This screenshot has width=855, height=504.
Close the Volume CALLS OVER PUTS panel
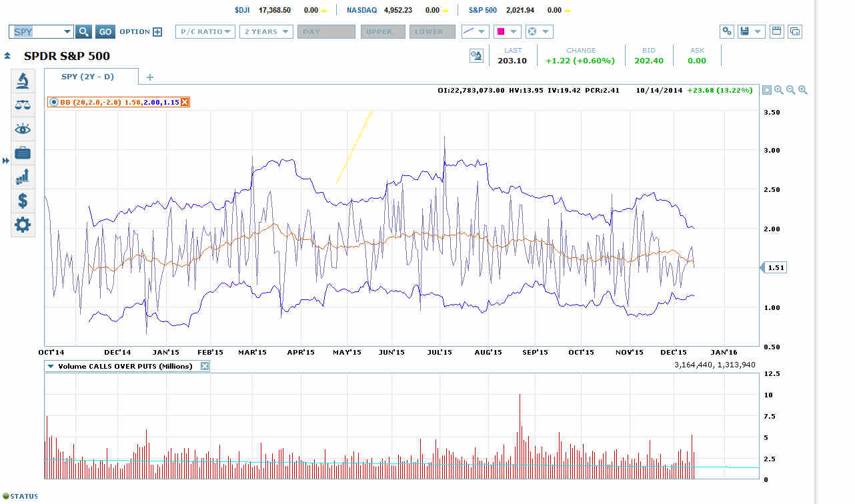205,366
